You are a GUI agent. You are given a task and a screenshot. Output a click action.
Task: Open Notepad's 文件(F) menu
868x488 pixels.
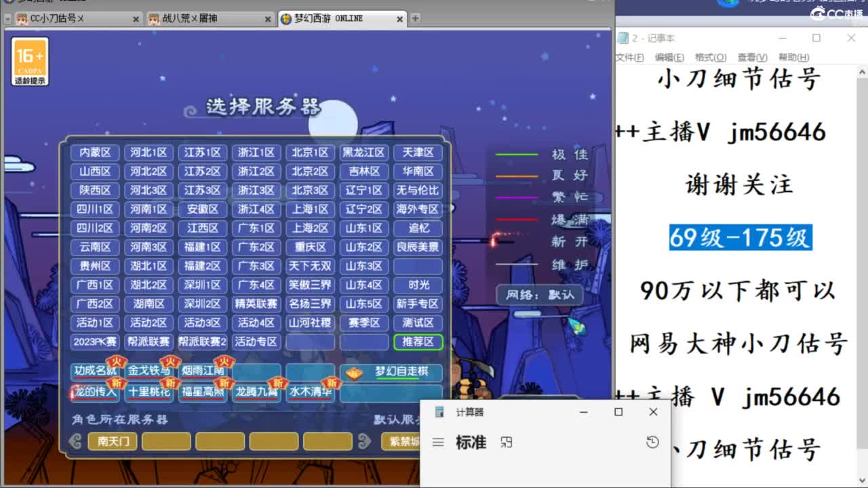630,58
